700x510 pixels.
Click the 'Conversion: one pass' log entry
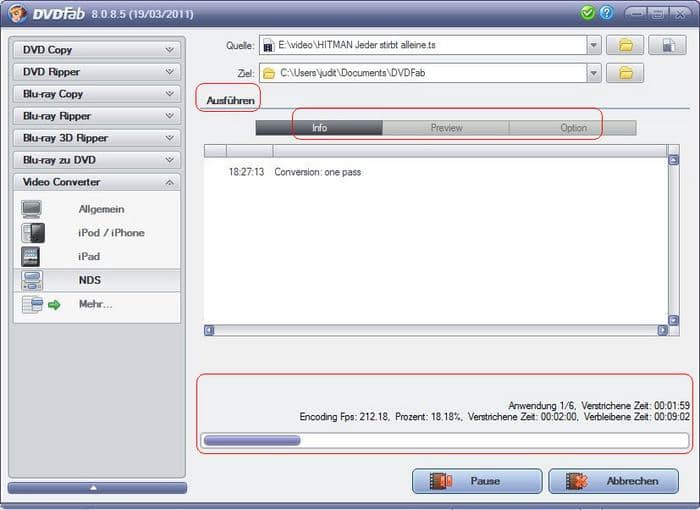coord(317,172)
